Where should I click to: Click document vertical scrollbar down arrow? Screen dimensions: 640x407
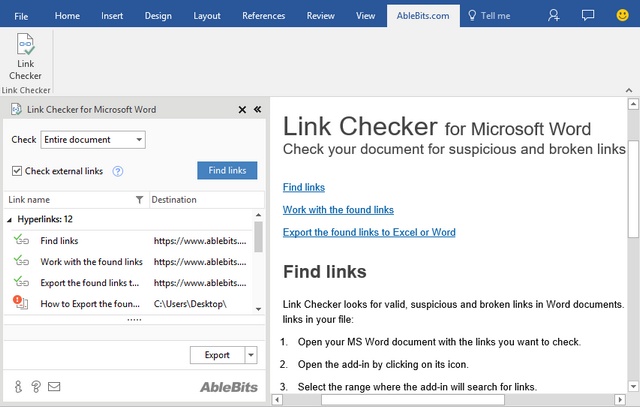(633, 386)
